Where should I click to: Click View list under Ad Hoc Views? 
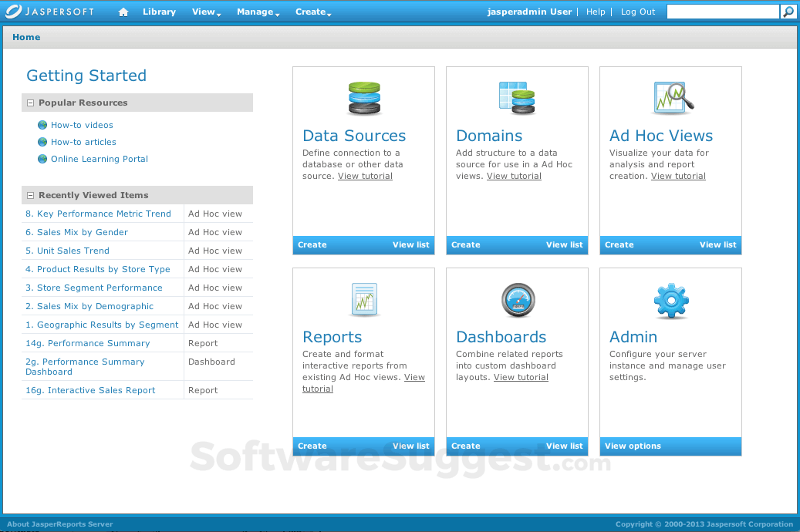pos(717,244)
